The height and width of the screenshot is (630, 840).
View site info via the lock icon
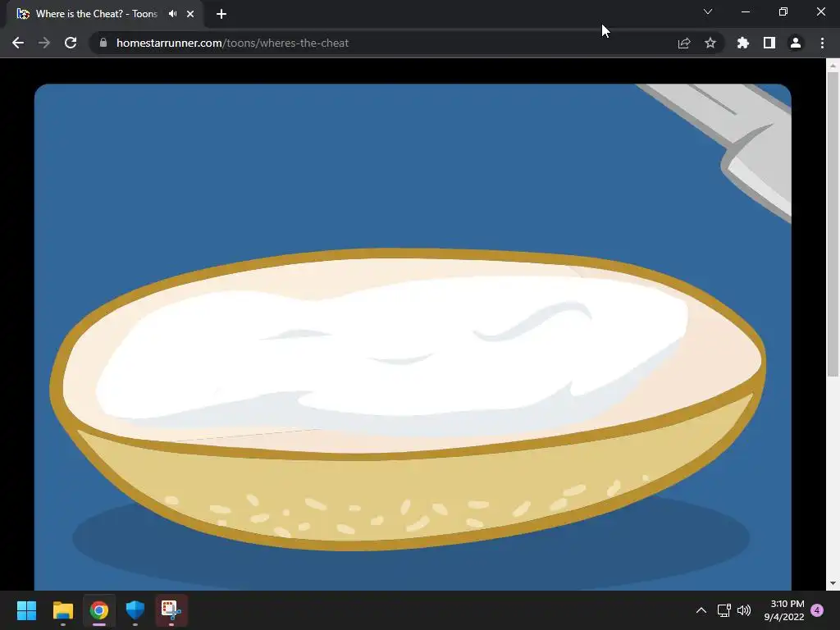pos(103,43)
